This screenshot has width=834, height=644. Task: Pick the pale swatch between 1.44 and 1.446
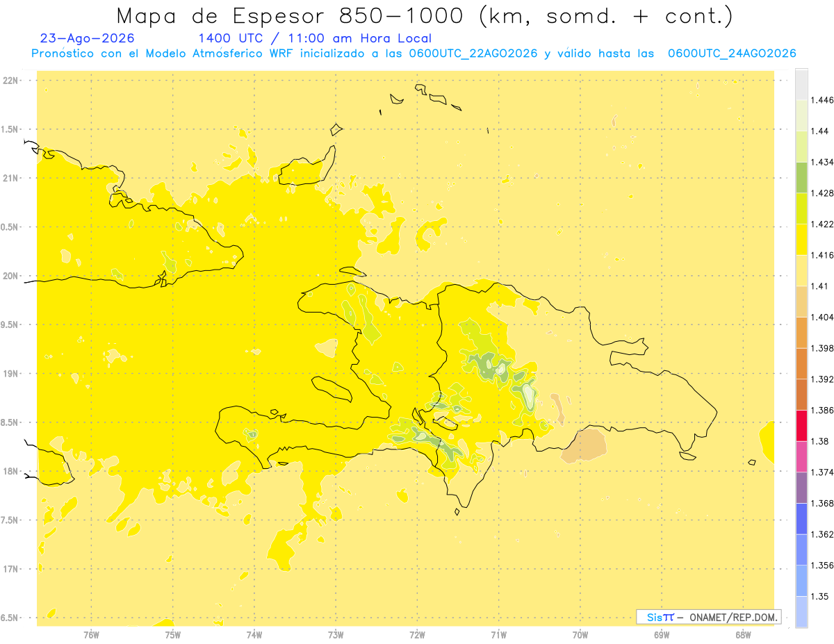(x=801, y=115)
